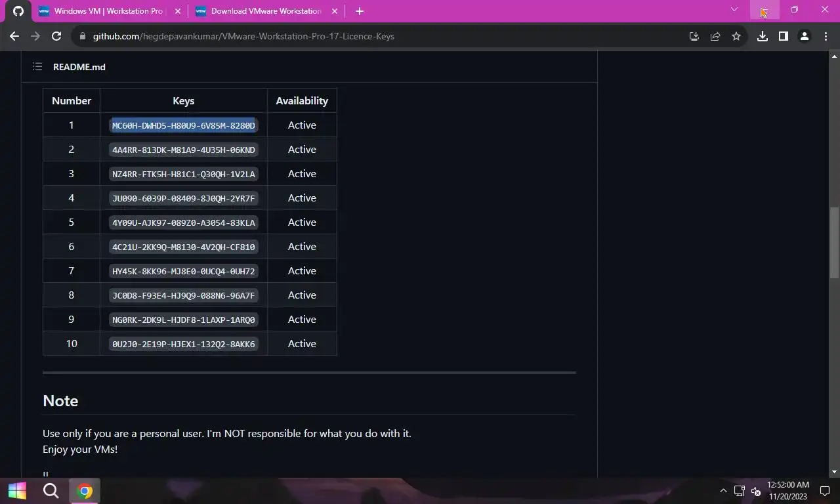Click the Active status in row 7

tap(302, 270)
